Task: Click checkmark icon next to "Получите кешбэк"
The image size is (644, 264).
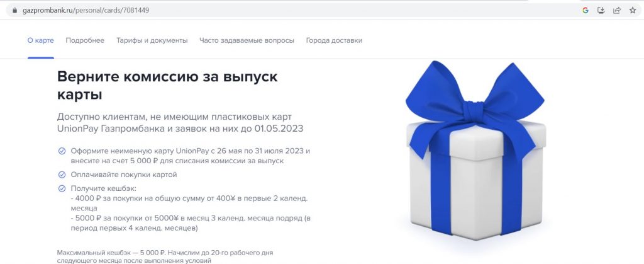Action: pos(62,189)
